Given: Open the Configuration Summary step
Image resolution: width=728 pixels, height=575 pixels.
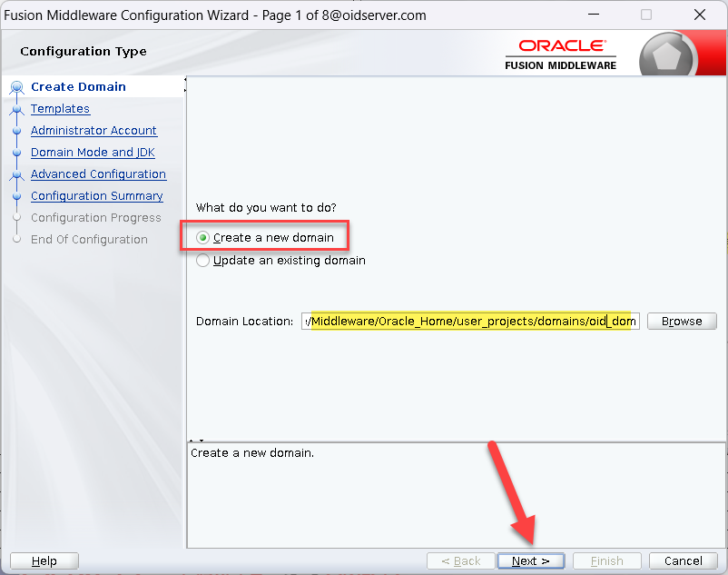Looking at the screenshot, I should (96, 196).
